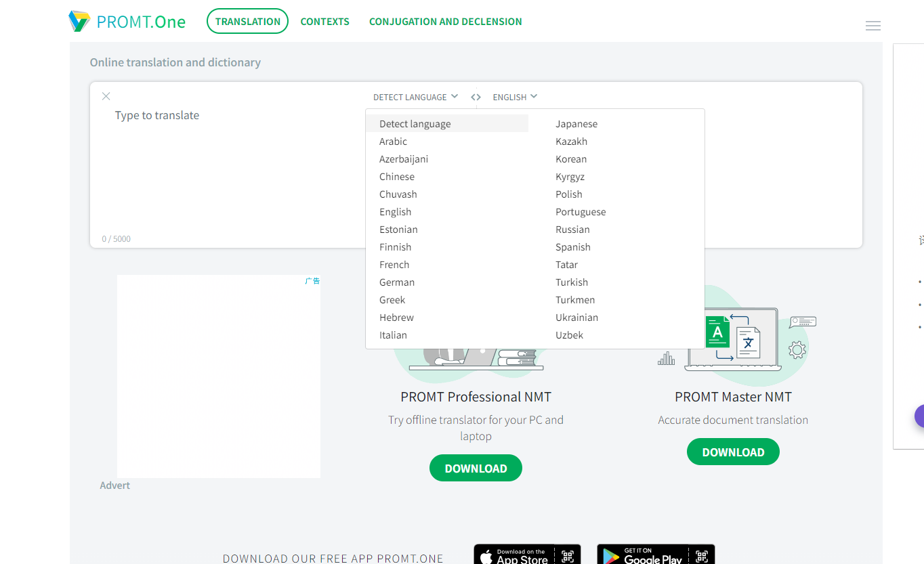Click the PROMT.One logo icon

click(x=79, y=22)
